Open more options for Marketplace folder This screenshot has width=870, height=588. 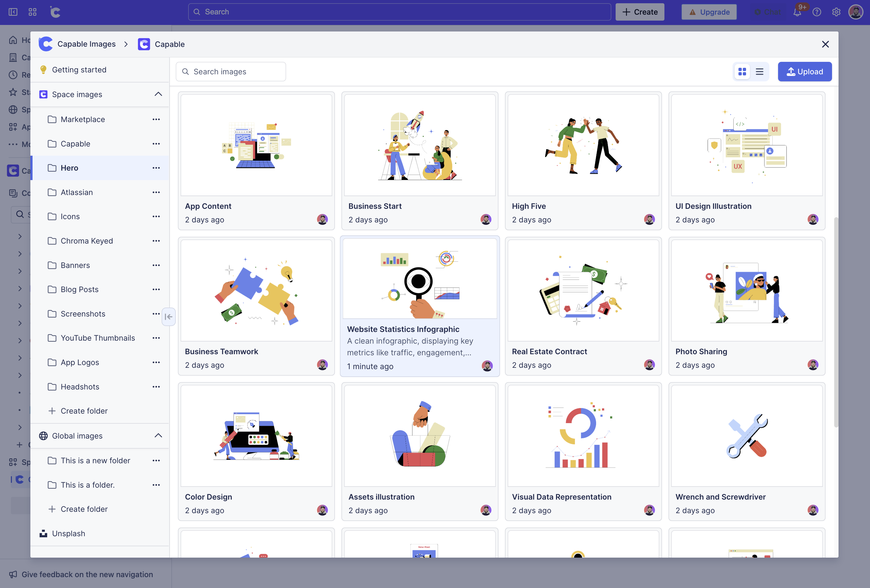point(156,119)
